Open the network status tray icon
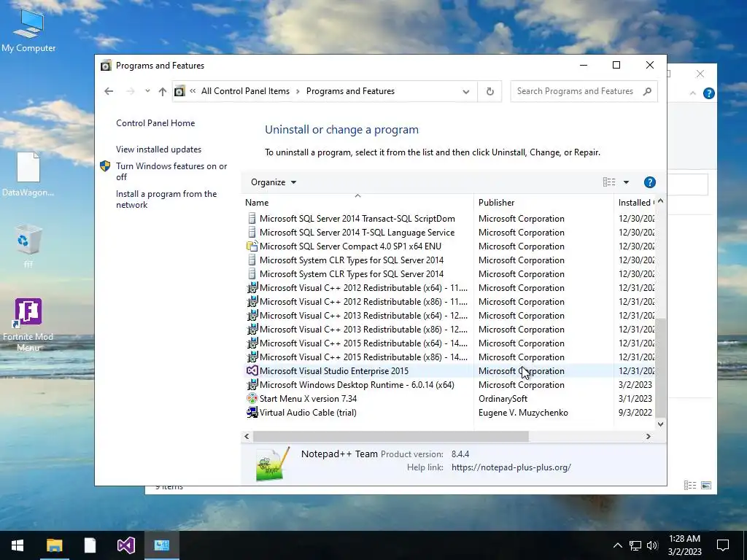Screen dimensions: 747x560 click(635, 545)
